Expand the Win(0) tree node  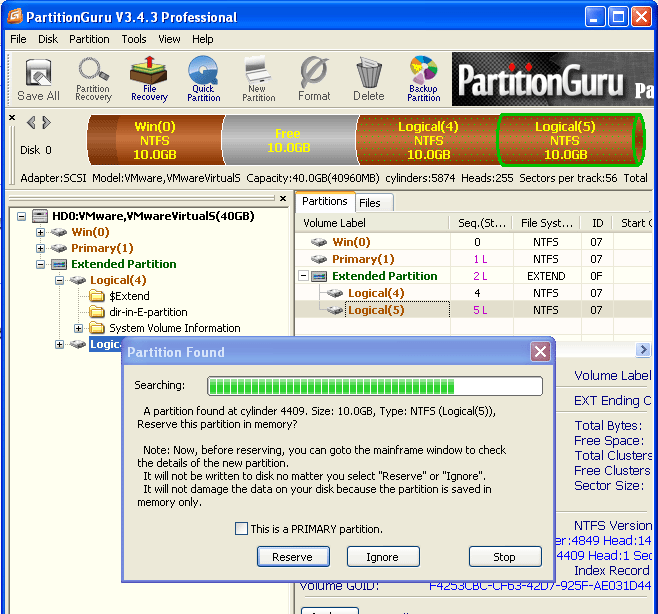(x=40, y=232)
